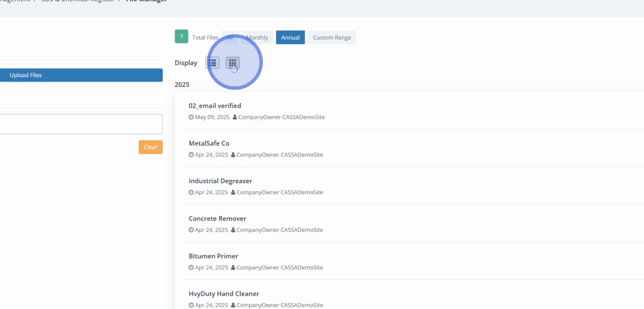Screen dimensions: 644x309
Task: Select the All filter tab
Action: pyautogui.click(x=230, y=37)
